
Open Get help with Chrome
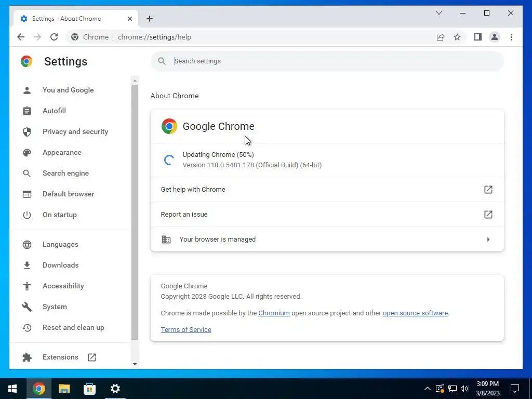327,189
